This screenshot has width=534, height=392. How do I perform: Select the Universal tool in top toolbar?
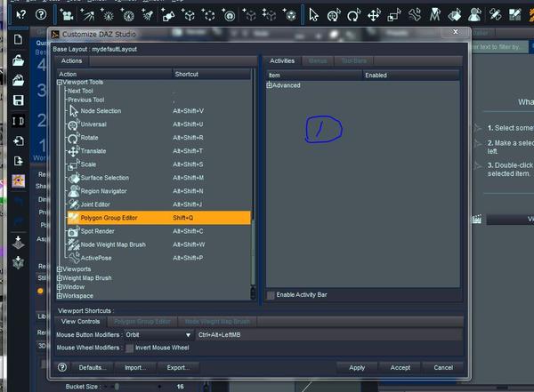point(334,15)
